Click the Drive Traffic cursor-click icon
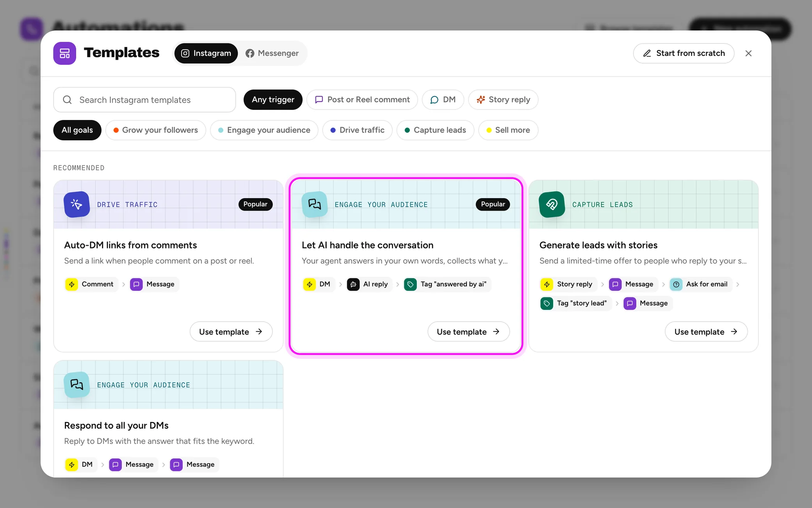 click(77, 204)
